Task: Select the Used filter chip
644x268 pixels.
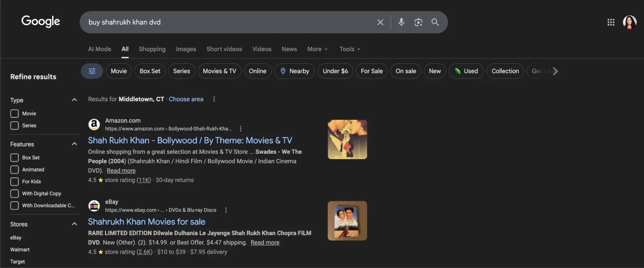Action: tap(466, 71)
